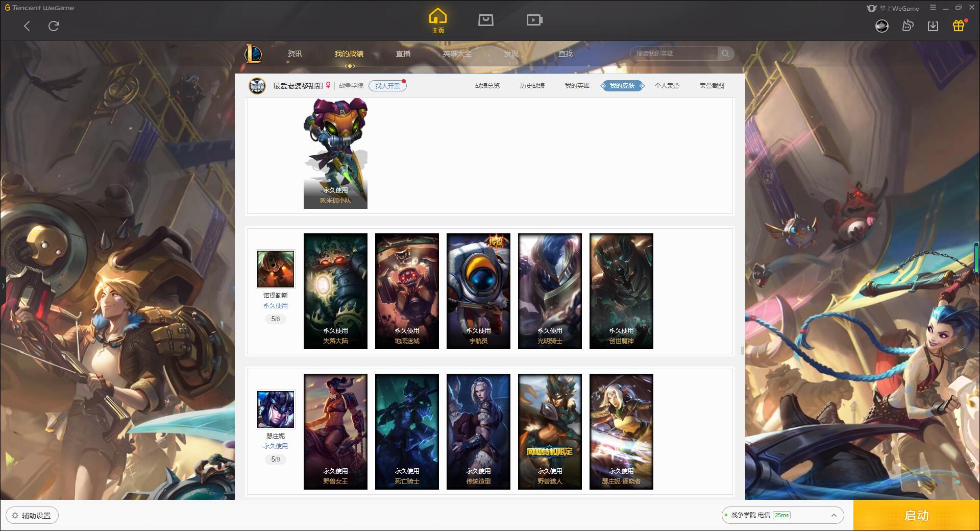Screen dimensions: 980x531
Task: Open the 野兽猎人 skin card
Action: pyautogui.click(x=550, y=431)
